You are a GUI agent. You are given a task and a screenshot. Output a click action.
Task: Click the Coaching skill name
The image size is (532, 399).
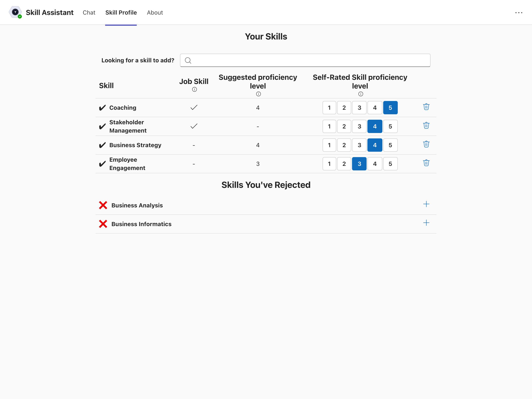[123, 107]
